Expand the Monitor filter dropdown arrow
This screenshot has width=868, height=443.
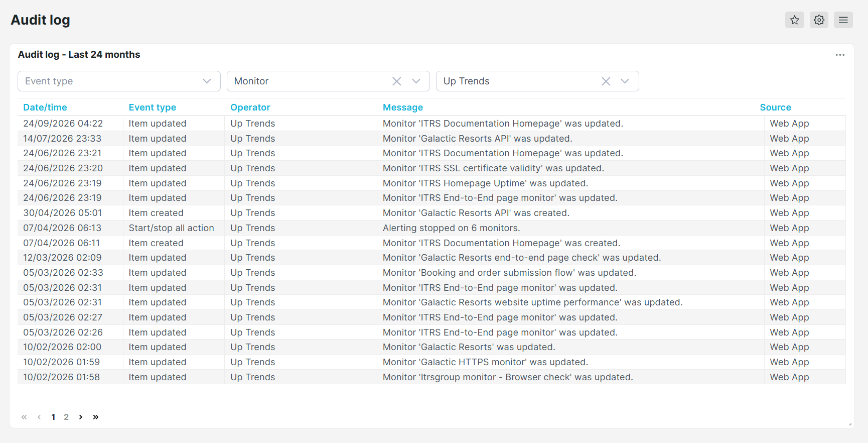(x=416, y=81)
